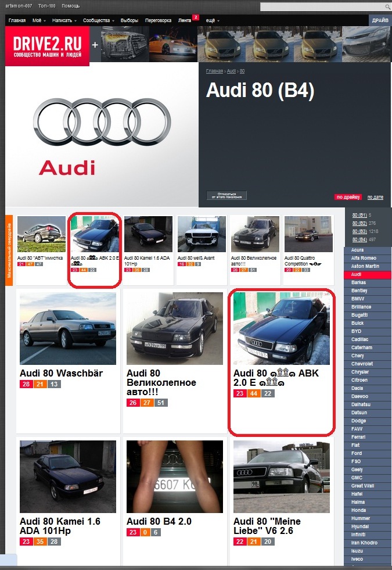Open the large Audi 80 Великолепное авто photo
Image resolution: width=392 pixels, height=570 pixels.
tap(175, 328)
